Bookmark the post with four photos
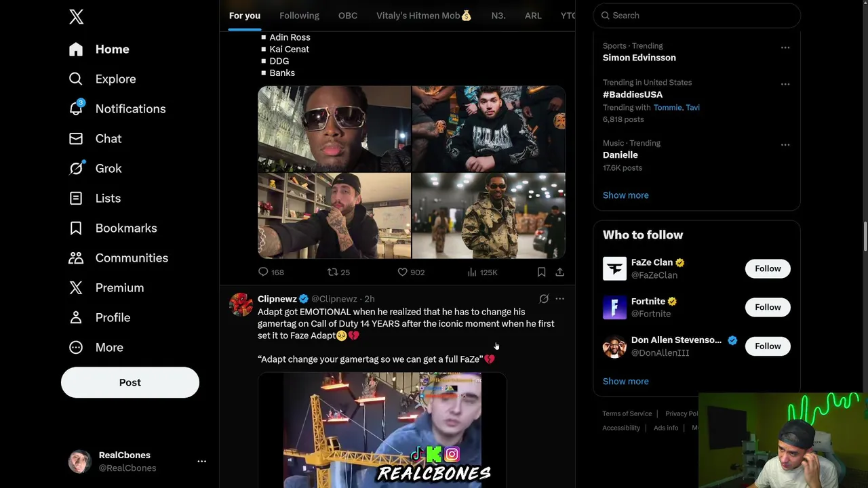Image resolution: width=868 pixels, height=488 pixels. point(541,272)
